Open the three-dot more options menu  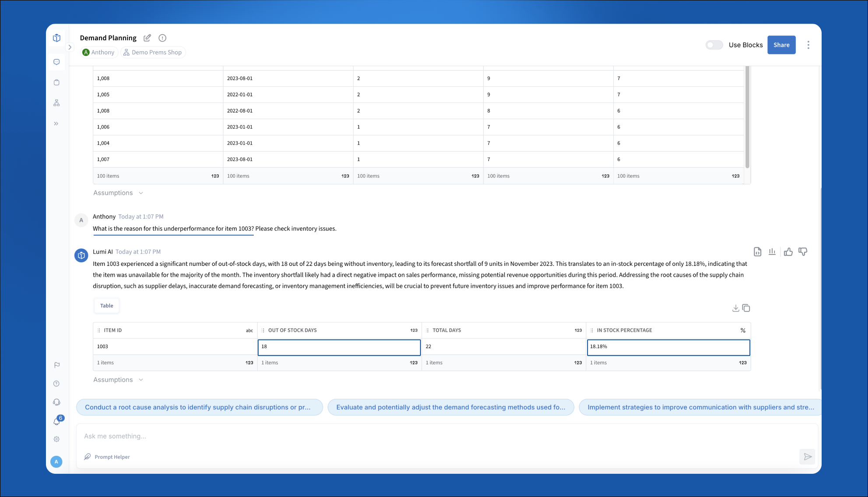point(808,45)
